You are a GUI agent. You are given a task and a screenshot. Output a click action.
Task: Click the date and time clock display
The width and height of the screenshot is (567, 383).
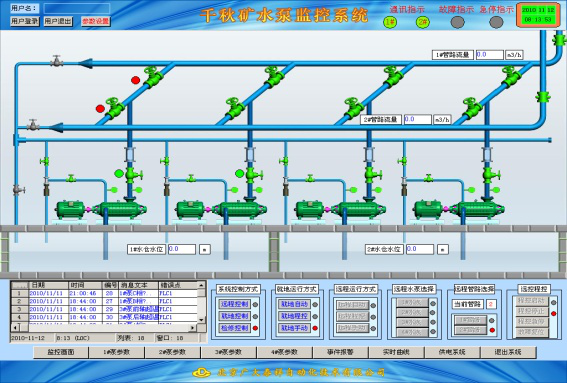[538, 15]
